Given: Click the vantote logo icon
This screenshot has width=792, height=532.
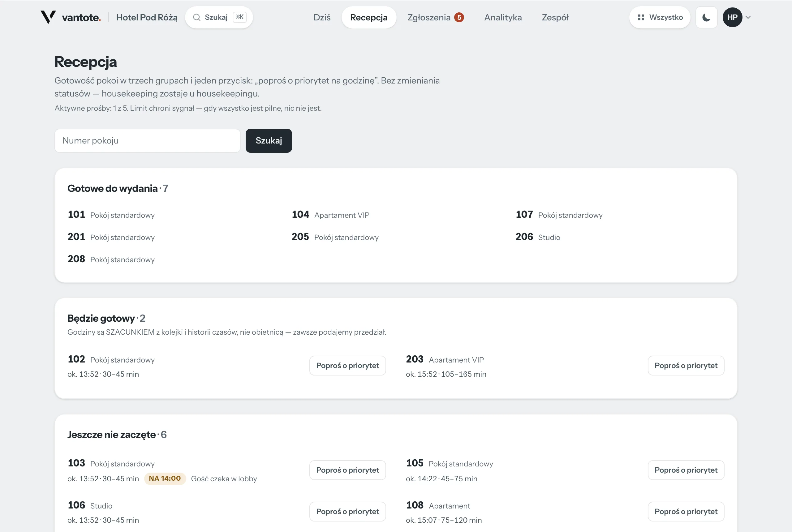Looking at the screenshot, I should click(48, 17).
